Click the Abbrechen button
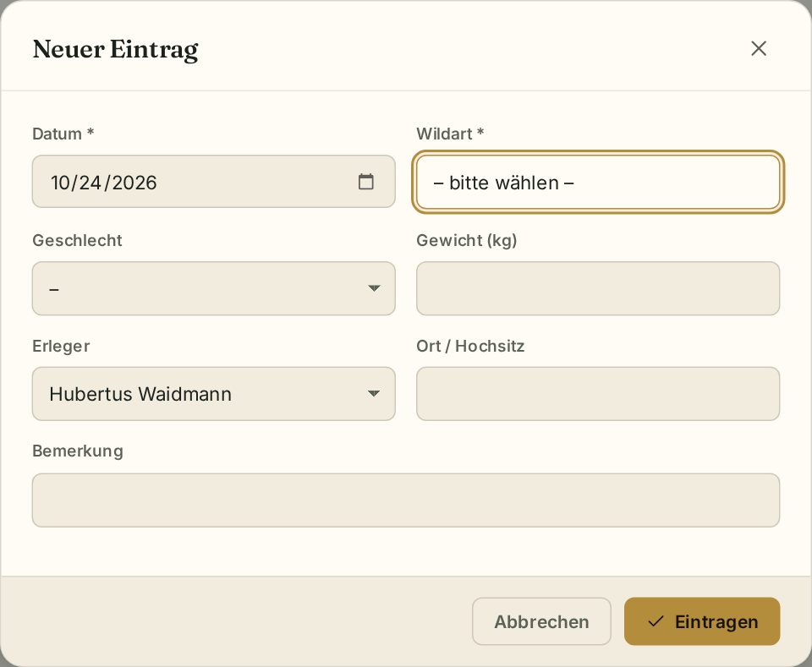Viewport: 812px width, 667px height. coord(541,621)
